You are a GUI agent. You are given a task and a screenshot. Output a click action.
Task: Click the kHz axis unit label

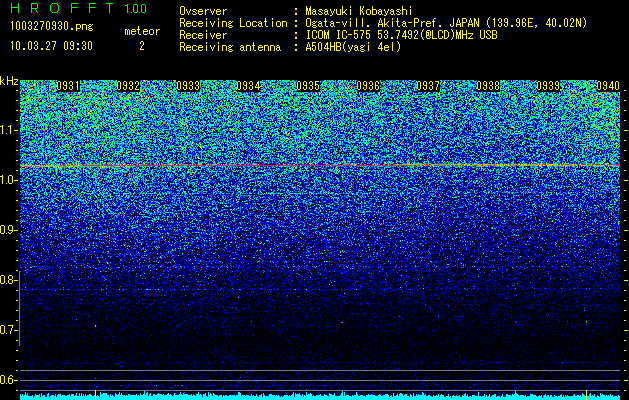pyautogui.click(x=9, y=81)
